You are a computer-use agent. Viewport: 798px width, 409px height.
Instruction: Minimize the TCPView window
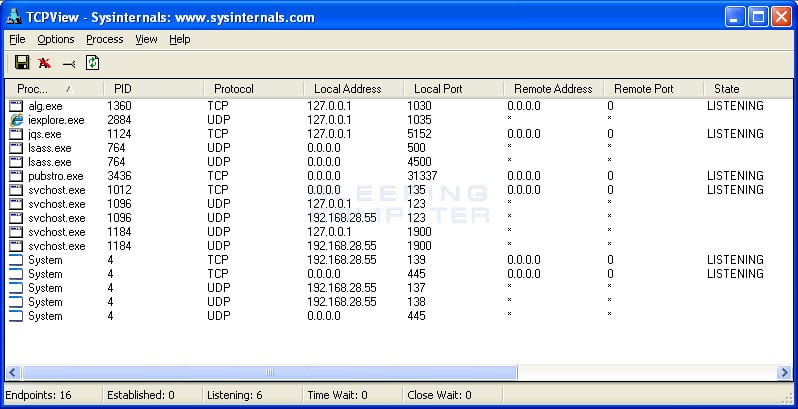(734, 17)
